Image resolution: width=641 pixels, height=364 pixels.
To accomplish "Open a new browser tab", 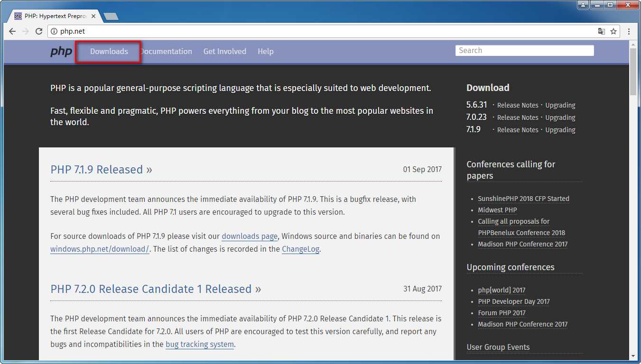I will [111, 17].
